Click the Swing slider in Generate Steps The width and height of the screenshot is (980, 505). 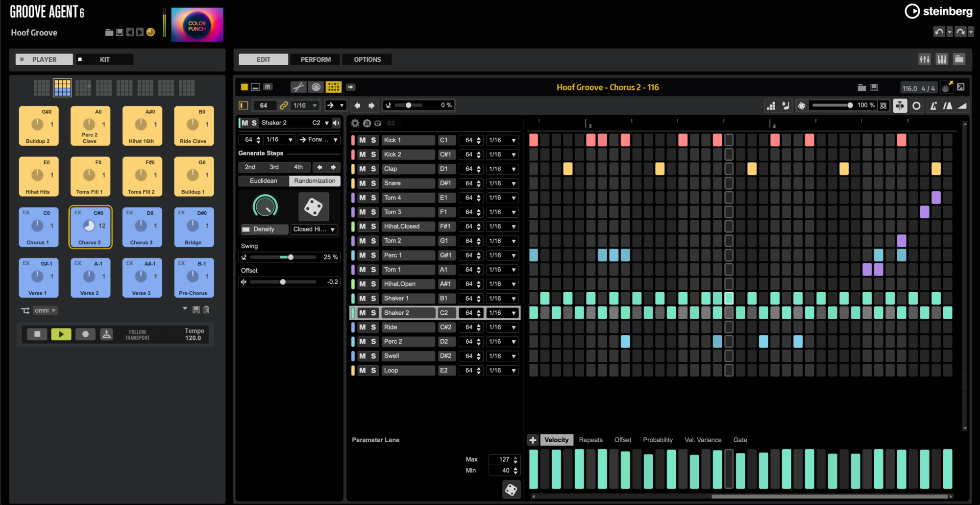pyautogui.click(x=290, y=257)
